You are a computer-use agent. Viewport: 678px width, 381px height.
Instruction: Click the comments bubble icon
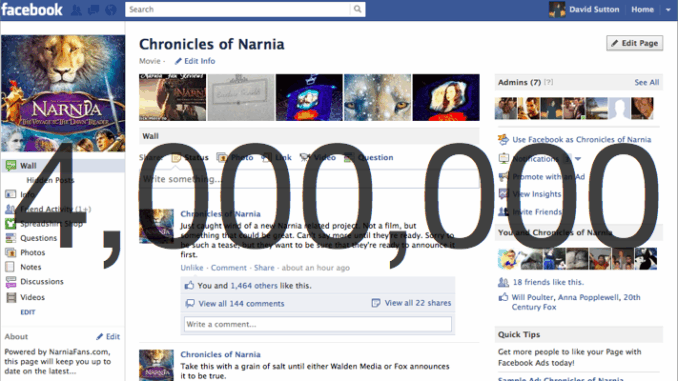point(190,304)
